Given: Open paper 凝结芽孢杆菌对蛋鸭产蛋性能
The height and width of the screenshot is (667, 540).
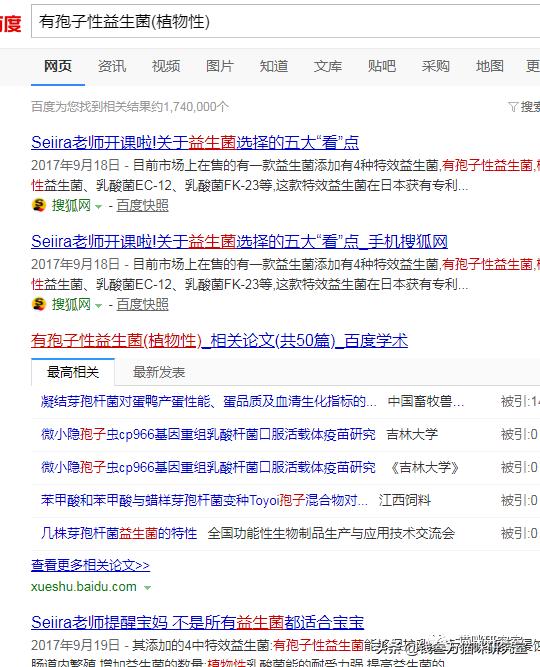Looking at the screenshot, I should pyautogui.click(x=209, y=401).
